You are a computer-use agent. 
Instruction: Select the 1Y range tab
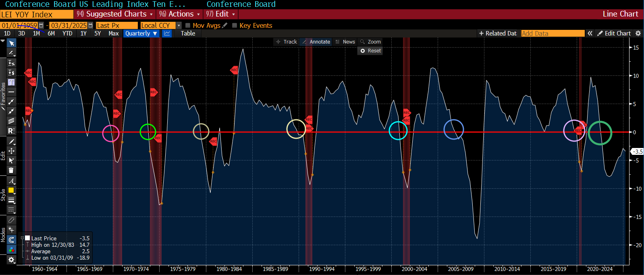83,33
